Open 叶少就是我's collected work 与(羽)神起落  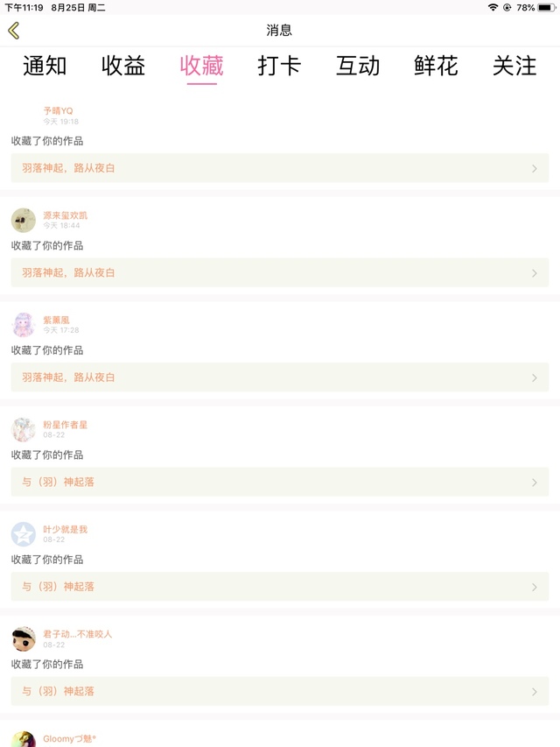tap(279, 587)
